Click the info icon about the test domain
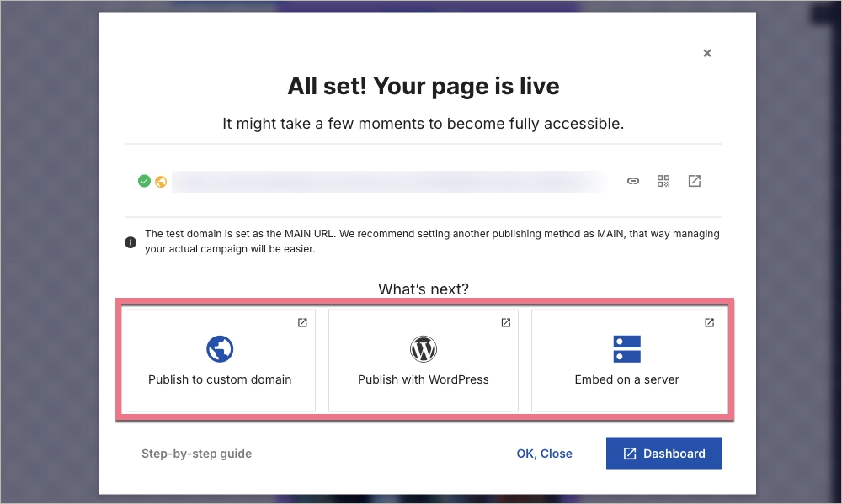The image size is (842, 504). coord(131,241)
